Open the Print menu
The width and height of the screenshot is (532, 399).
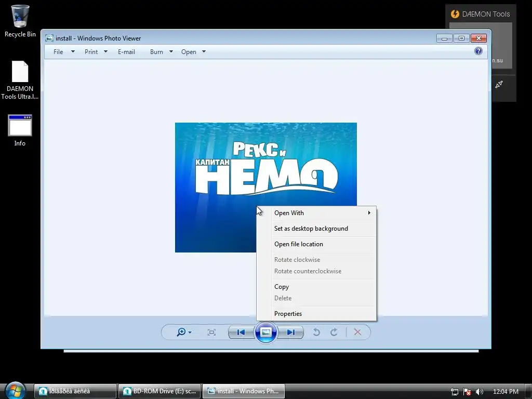[91, 52]
